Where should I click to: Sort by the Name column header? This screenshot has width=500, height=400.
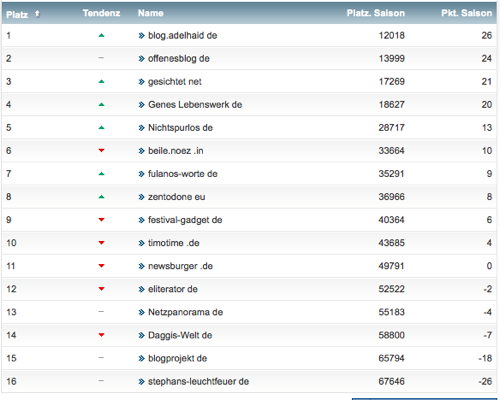(x=151, y=13)
